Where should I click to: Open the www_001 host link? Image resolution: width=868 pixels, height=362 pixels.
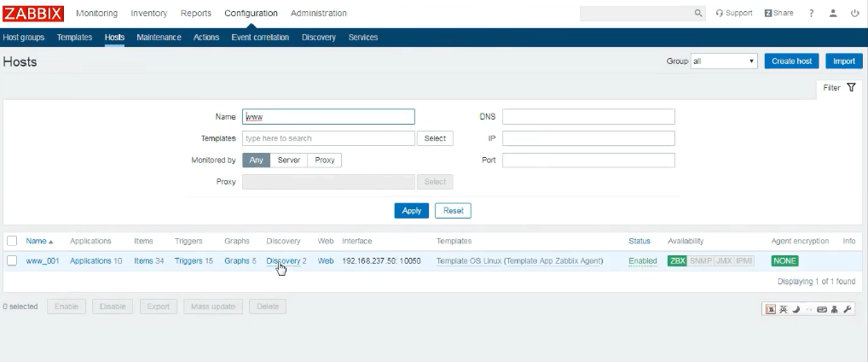[43, 261]
